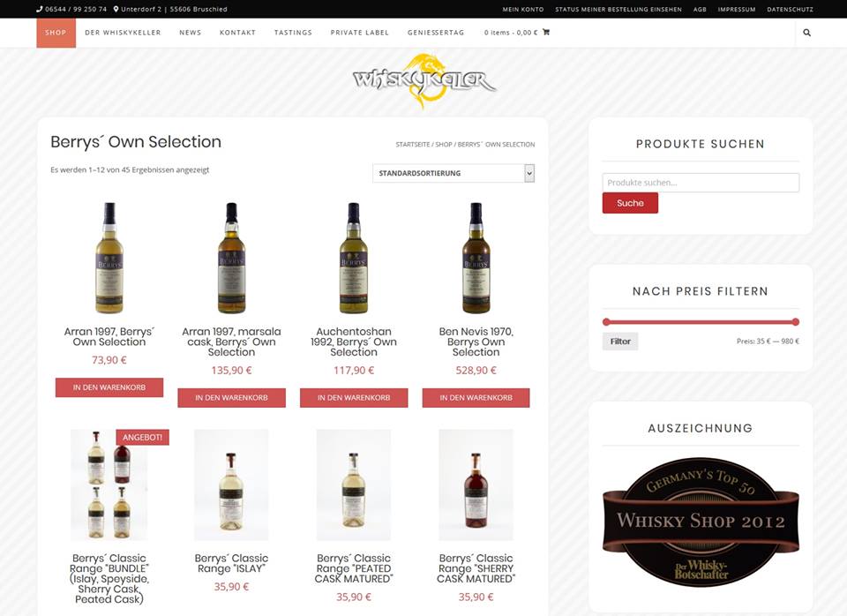This screenshot has width=847, height=616.
Task: Open Berrys' Classic Range "ISLAY" product image
Action: coord(231,485)
